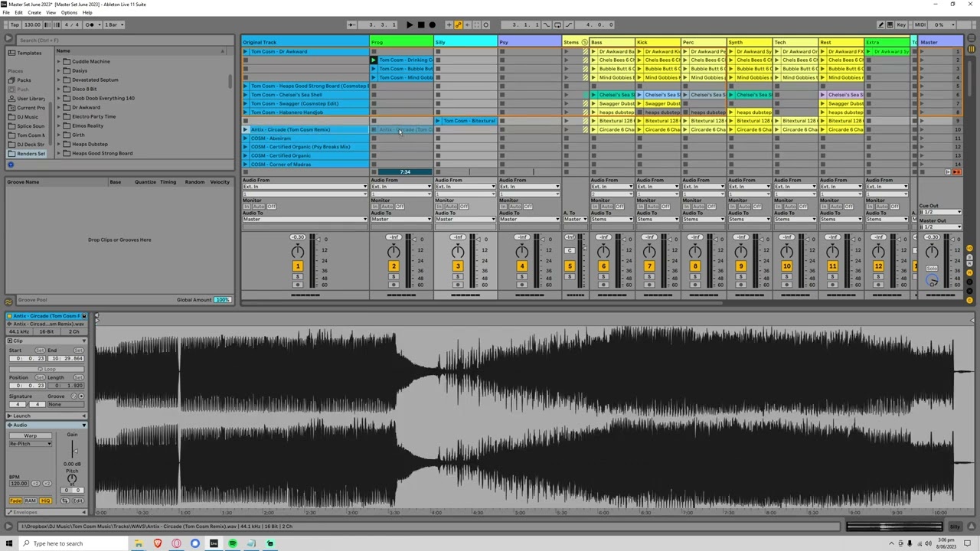
Task: Launch the Antix - Circade (Tom Cosm Remix) clip
Action: [x=246, y=129]
